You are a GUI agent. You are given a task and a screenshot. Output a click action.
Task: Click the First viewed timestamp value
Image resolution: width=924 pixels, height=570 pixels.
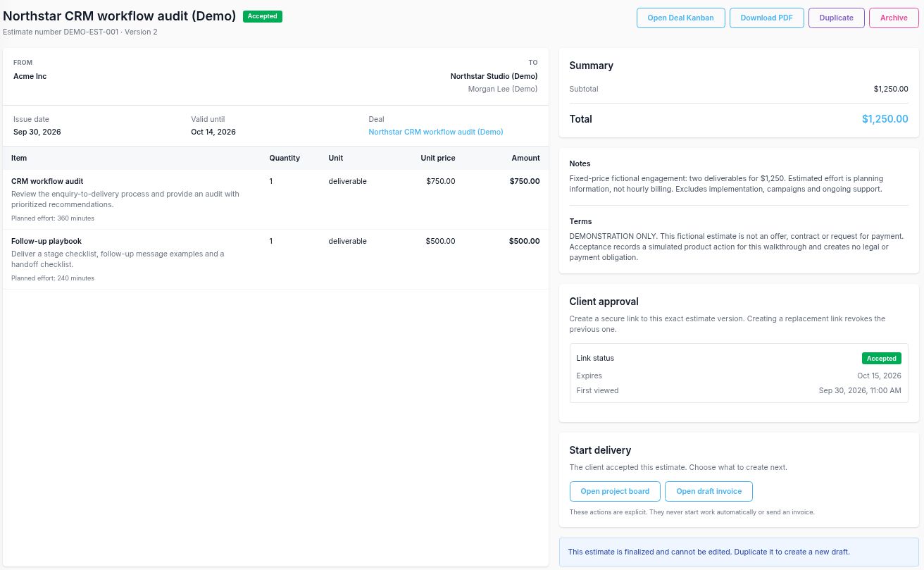[860, 390]
